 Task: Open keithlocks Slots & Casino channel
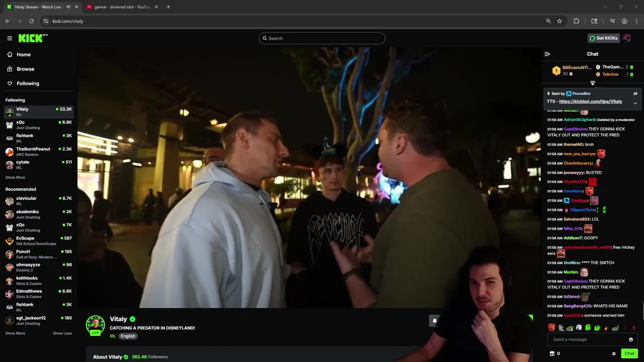[39, 281]
